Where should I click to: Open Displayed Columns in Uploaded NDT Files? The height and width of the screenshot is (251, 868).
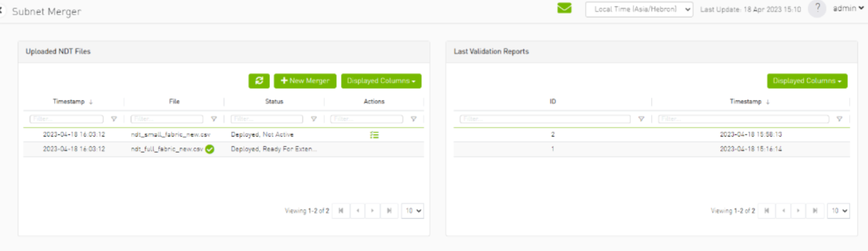point(381,81)
